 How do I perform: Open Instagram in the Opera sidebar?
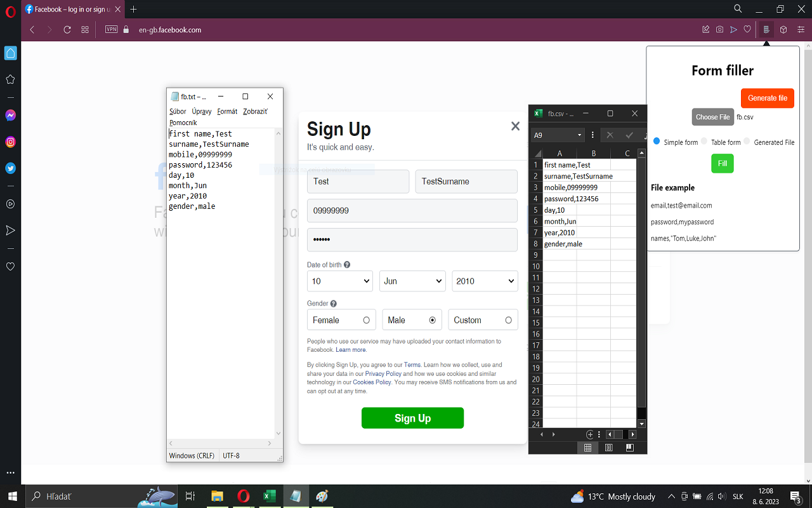tap(10, 142)
